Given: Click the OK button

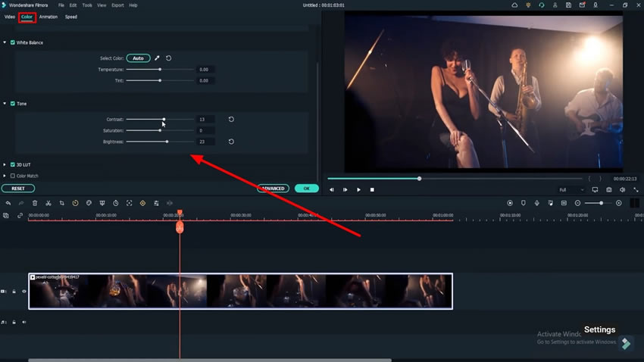Looking at the screenshot, I should click(x=306, y=189).
